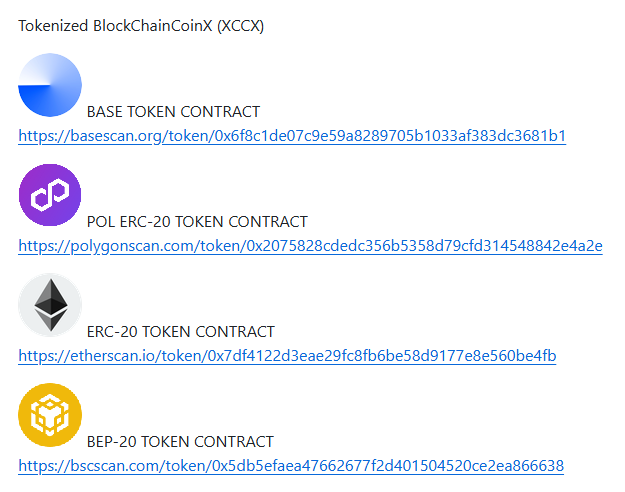Click contract address 0x7df4122d… in Etherscan link
Screen dimensions: 625x492
(381, 356)
